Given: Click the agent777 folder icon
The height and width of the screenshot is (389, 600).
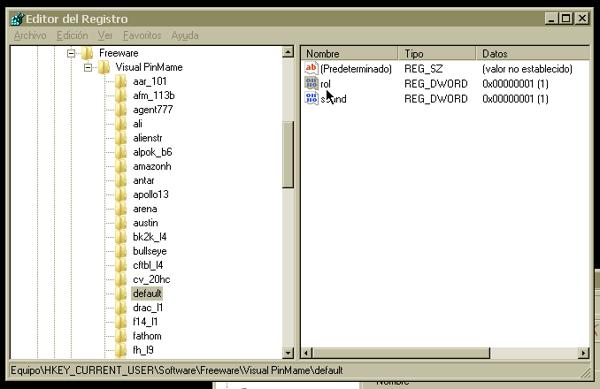Looking at the screenshot, I should 121,110.
